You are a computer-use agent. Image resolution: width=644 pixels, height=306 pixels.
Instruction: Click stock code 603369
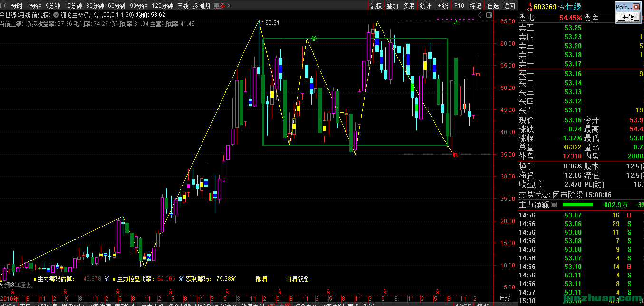coord(545,7)
